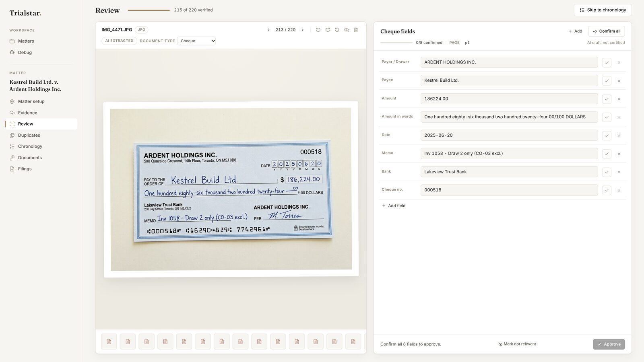Screen dimensions: 644x362
Task: Open the Documents section
Action: click(x=41, y=158)
